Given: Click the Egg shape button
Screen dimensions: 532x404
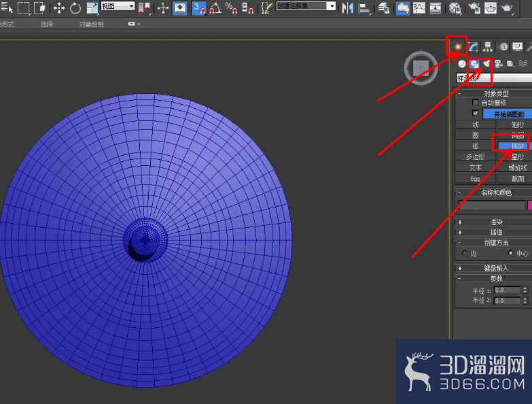Looking at the screenshot, I should tap(476, 179).
